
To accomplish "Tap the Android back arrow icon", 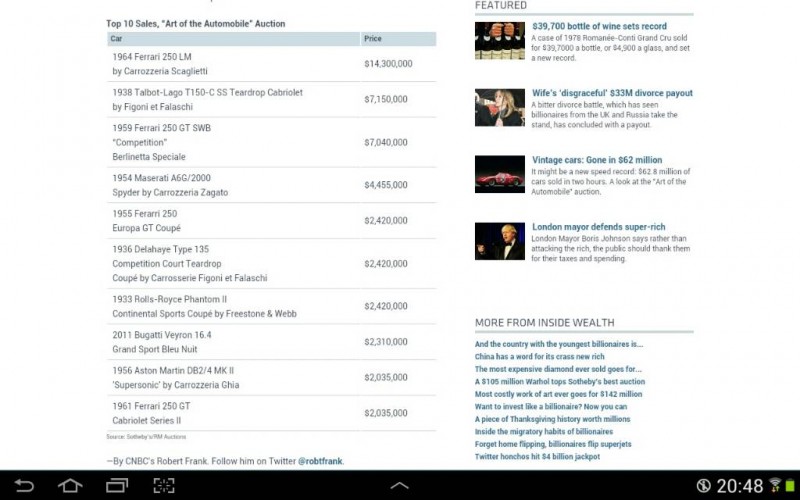I will [x=24, y=485].
